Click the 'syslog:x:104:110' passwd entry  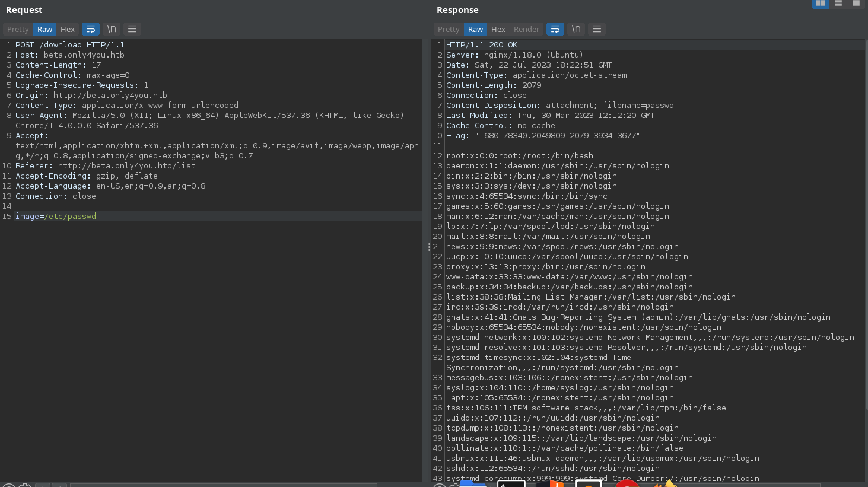click(x=560, y=387)
